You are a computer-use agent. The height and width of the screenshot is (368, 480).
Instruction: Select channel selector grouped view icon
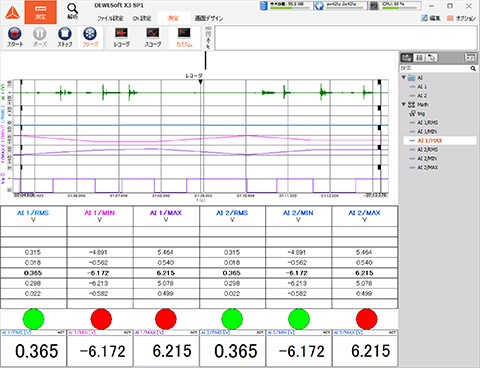tap(406, 58)
